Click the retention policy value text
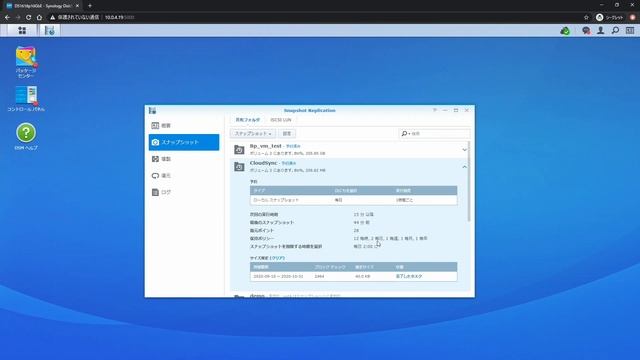The height and width of the screenshot is (360, 640). coord(390,238)
